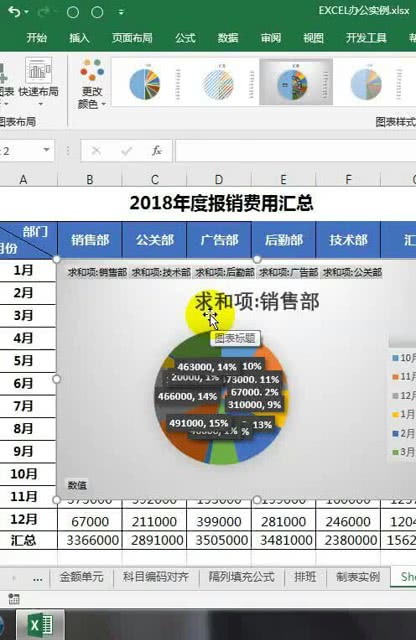
Task: Open the 更改颜色 dropdown arrow
Action: [104, 104]
